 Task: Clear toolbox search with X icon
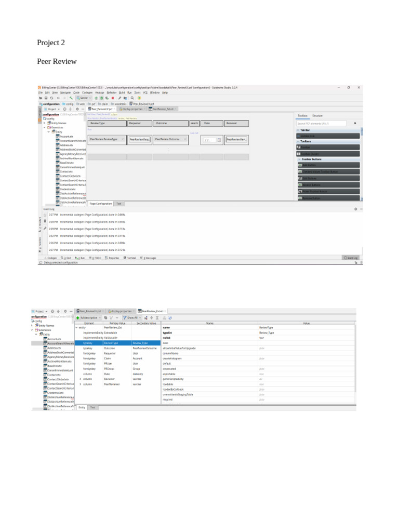coord(355,124)
